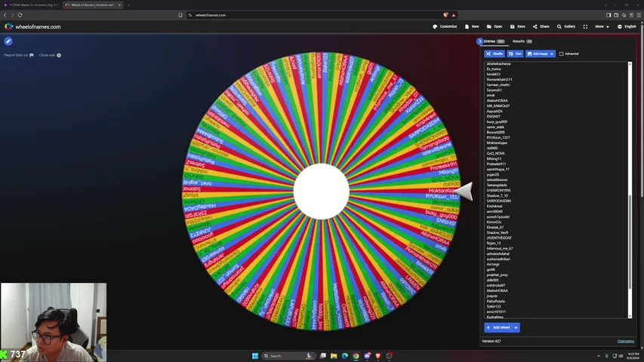Open the Changelog link

pyautogui.click(x=626, y=341)
